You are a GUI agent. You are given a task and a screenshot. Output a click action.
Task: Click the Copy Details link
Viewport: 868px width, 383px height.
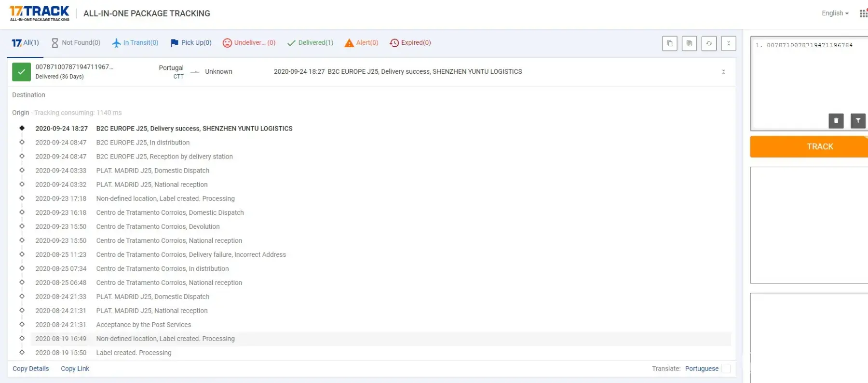pos(31,369)
